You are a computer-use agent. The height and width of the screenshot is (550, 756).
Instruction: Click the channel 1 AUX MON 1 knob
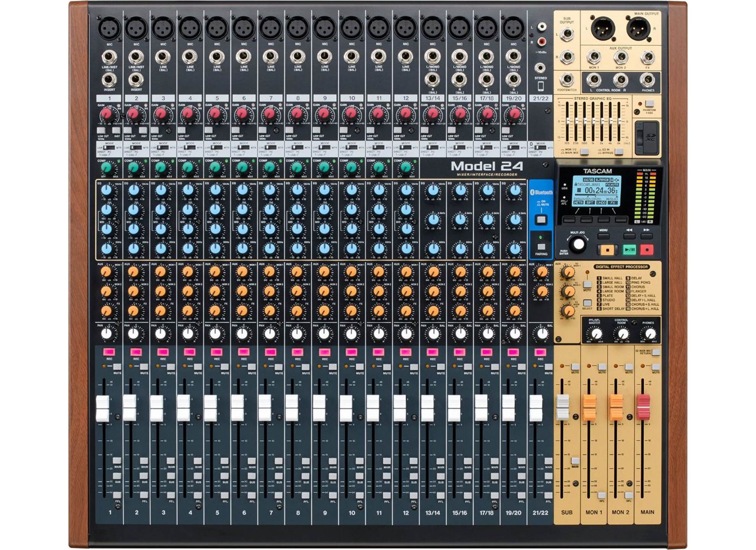pyautogui.click(x=107, y=272)
